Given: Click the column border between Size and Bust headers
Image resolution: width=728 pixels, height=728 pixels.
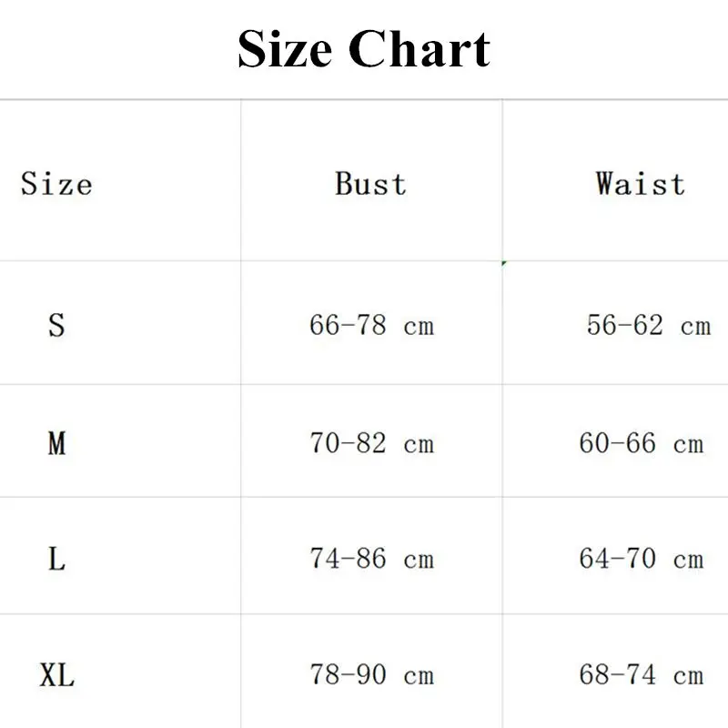Looking at the screenshot, I should tap(241, 180).
